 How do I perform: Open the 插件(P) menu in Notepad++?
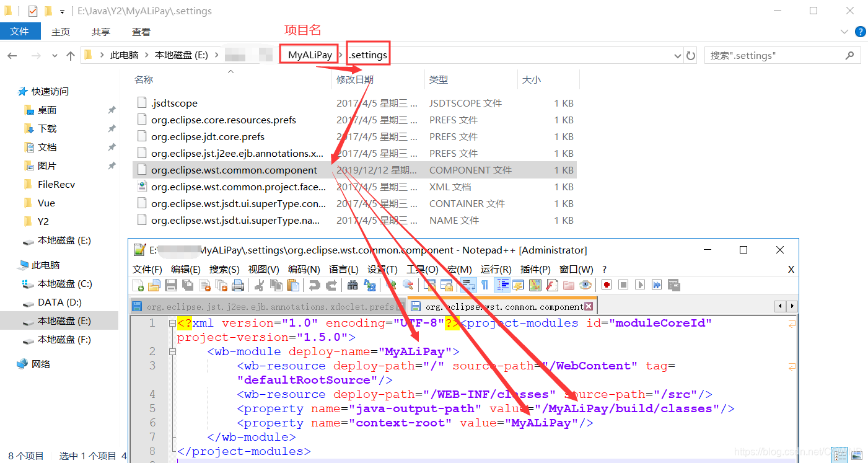[x=535, y=269]
